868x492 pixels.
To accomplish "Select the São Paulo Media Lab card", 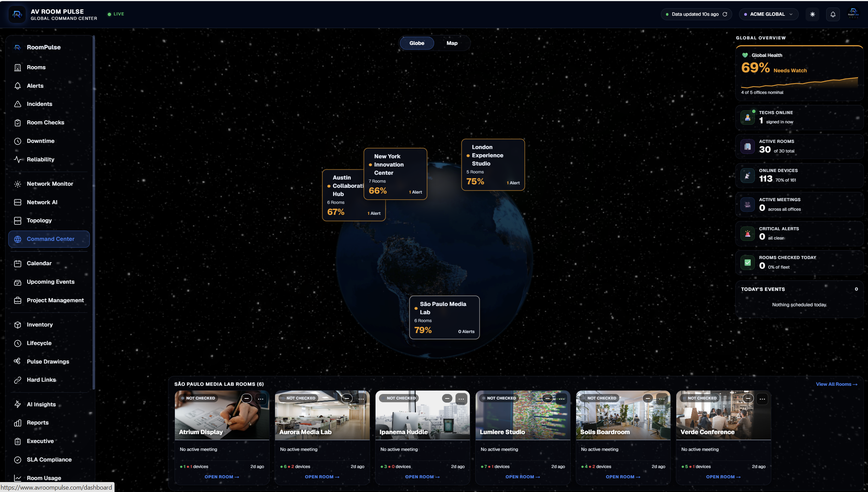I will [444, 318].
